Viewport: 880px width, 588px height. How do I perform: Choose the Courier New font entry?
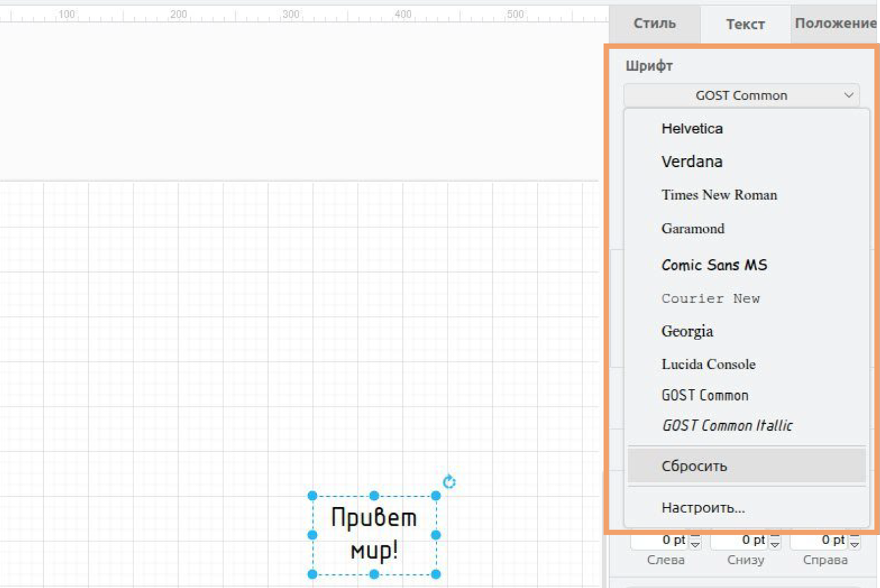(x=710, y=299)
